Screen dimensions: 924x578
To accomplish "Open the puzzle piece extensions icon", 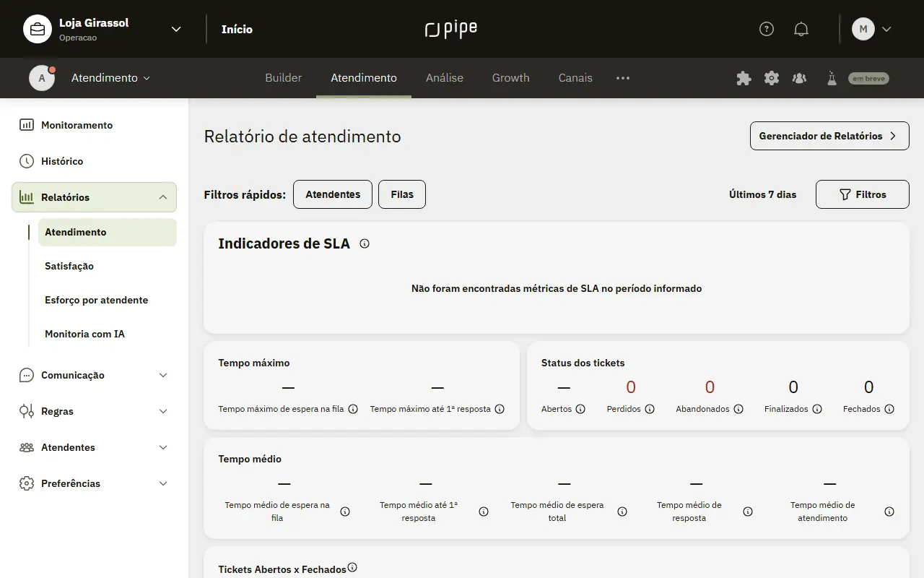I will [744, 78].
